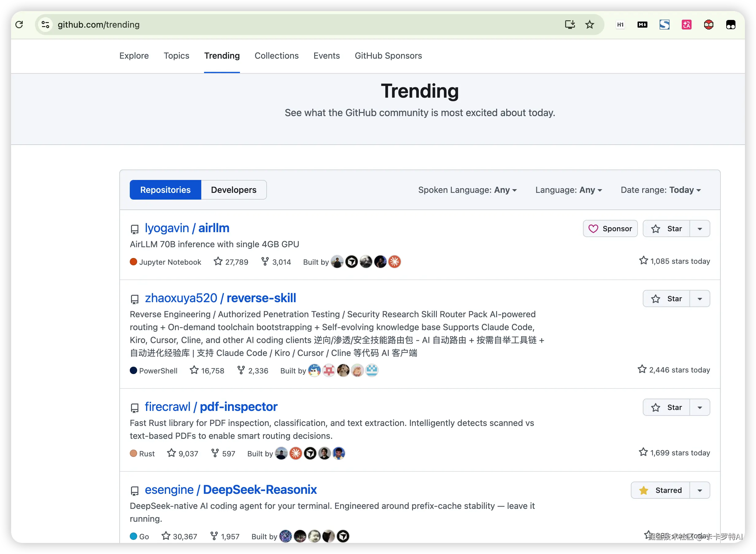Screen dimensions: 756x554
Task: Open Language filter dropdown
Action: [x=569, y=190]
